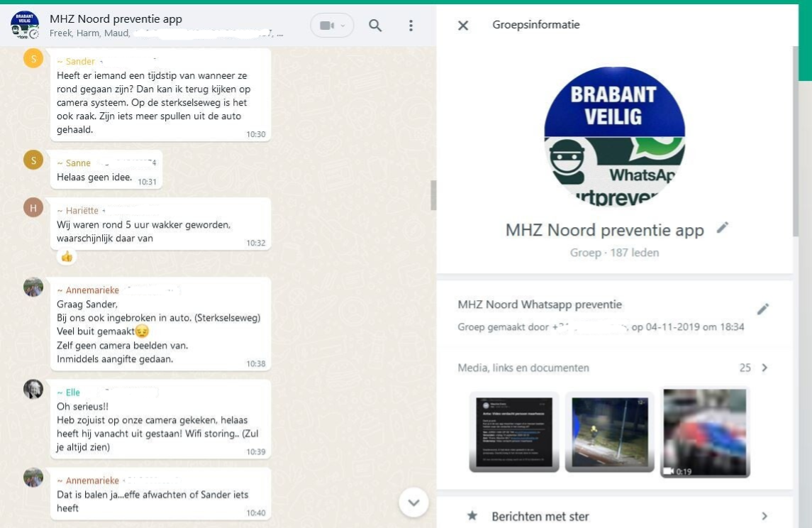Viewport: 812px width, 528px height.
Task: Click the Groepsinformatie panel title
Action: pos(536,24)
